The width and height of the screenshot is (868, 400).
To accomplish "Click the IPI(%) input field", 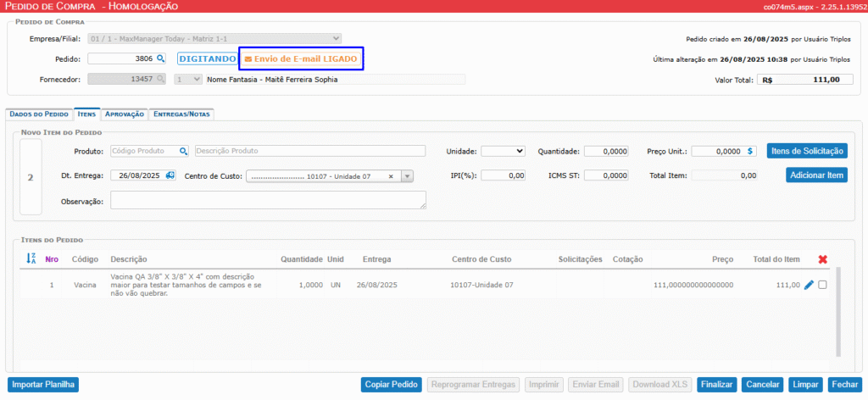I will pyautogui.click(x=504, y=175).
